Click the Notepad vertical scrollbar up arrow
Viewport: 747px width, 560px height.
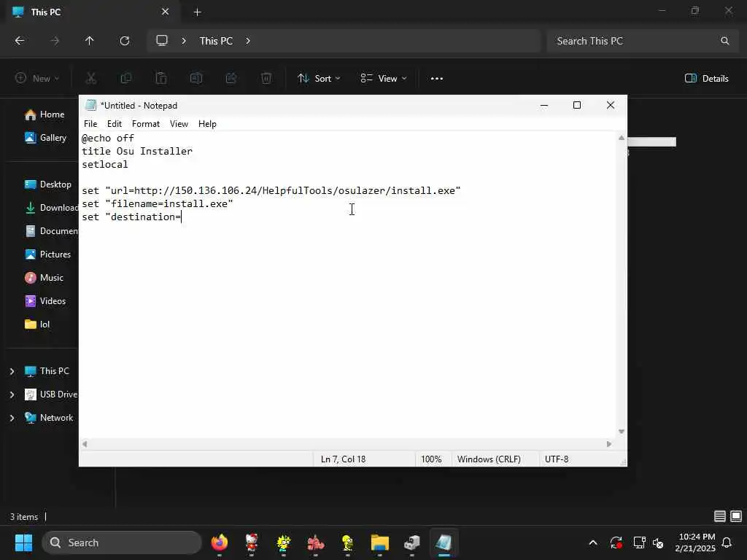click(x=622, y=138)
